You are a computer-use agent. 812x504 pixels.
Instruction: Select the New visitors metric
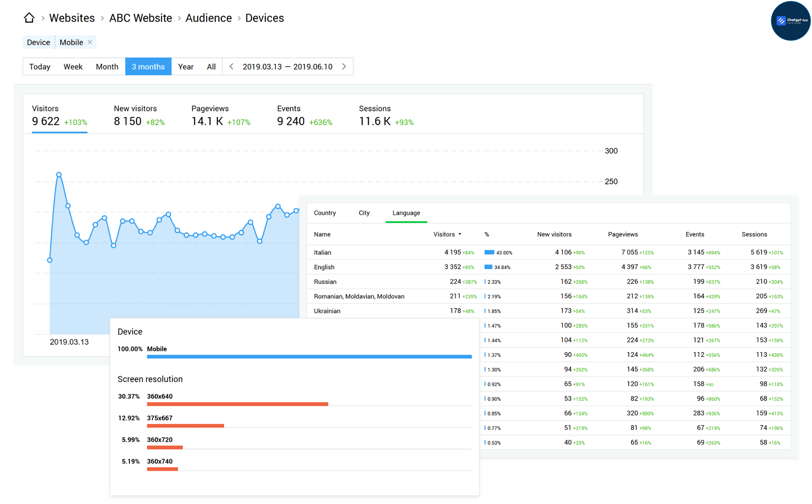pos(139,116)
